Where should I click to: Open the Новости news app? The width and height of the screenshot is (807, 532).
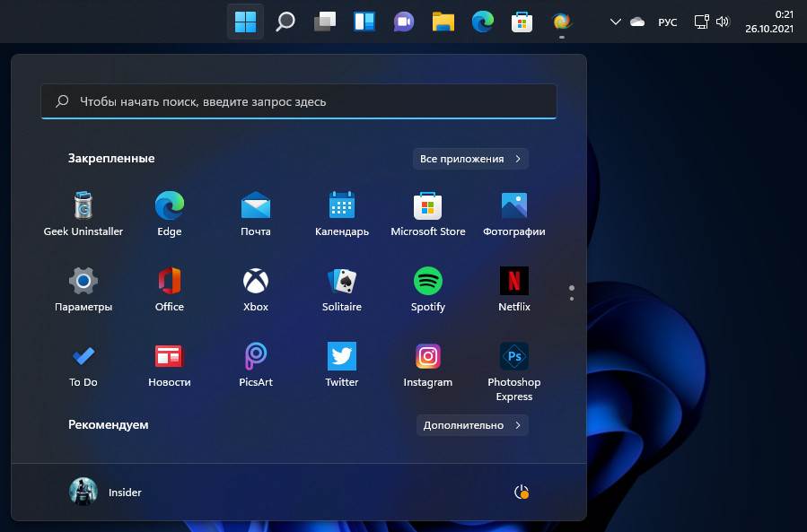tap(170, 364)
